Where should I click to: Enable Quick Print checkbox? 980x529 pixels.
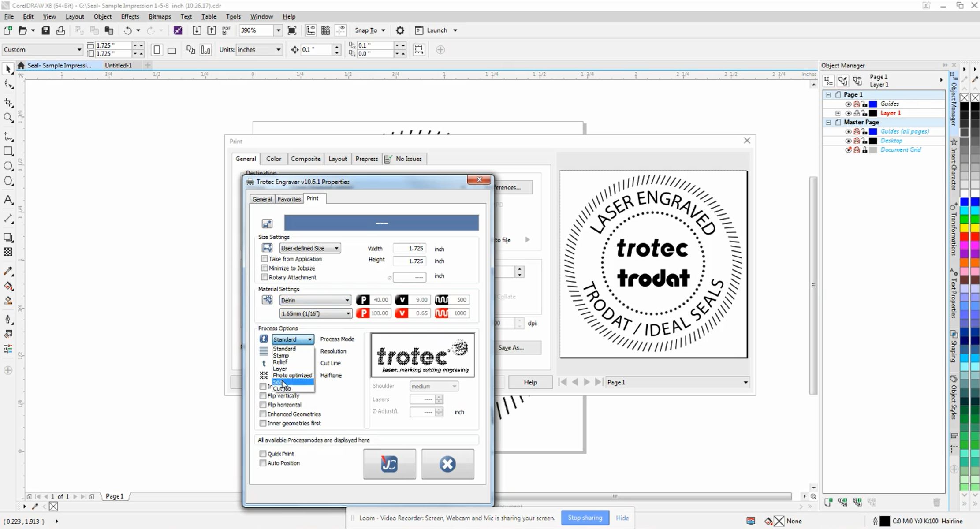263,454
